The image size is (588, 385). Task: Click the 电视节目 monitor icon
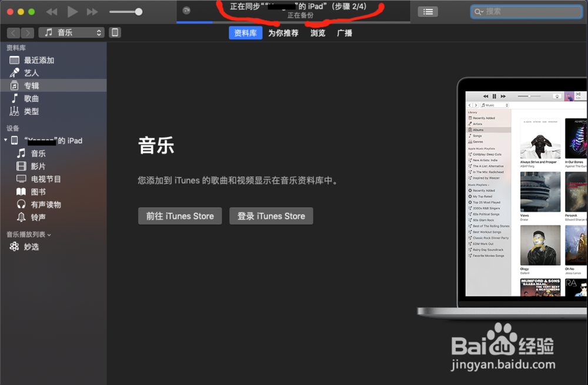tap(21, 179)
